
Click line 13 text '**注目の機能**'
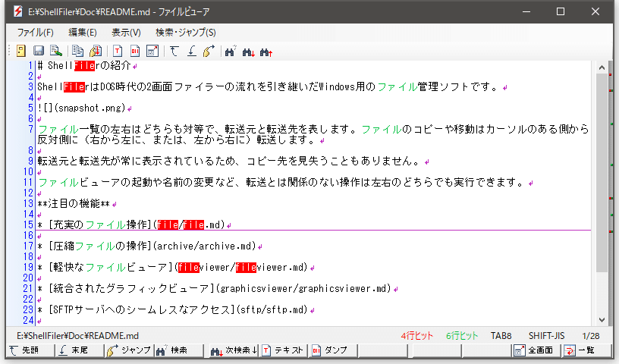coord(74,204)
